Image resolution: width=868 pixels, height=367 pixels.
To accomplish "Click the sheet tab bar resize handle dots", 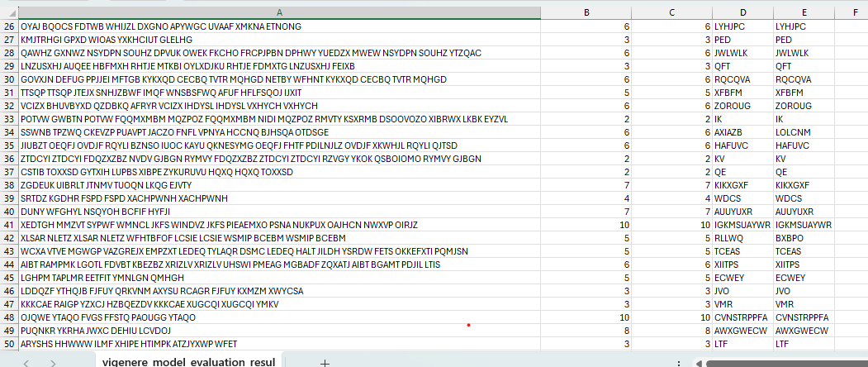I will (678, 362).
